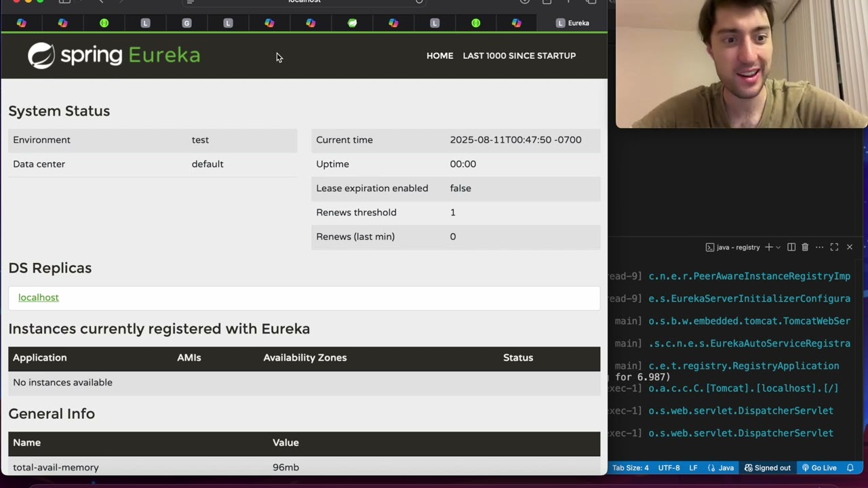This screenshot has height=488, width=868.
Task: Click EurekaServerInitializerConfigura log line in terminal
Action: tap(749, 298)
